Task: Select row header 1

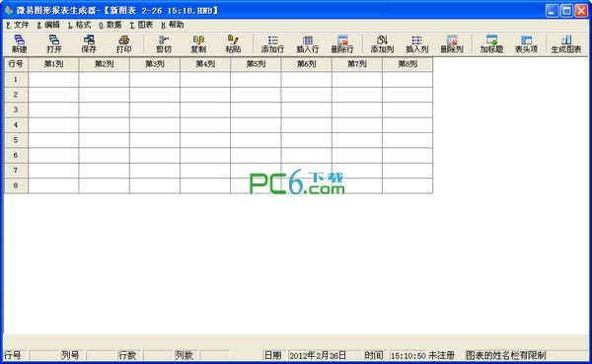Action: [x=16, y=79]
